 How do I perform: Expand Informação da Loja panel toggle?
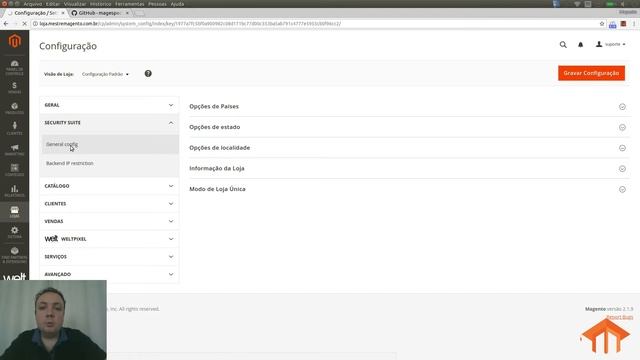tap(622, 169)
